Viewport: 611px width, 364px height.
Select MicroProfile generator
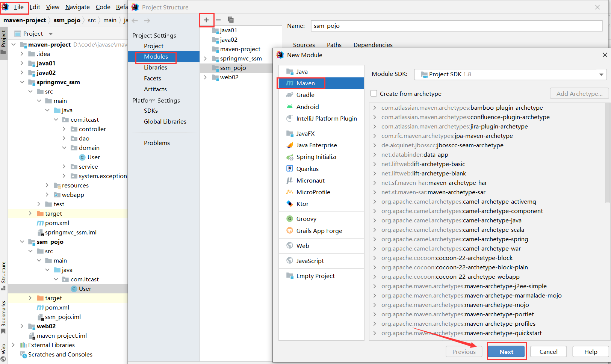point(321,192)
